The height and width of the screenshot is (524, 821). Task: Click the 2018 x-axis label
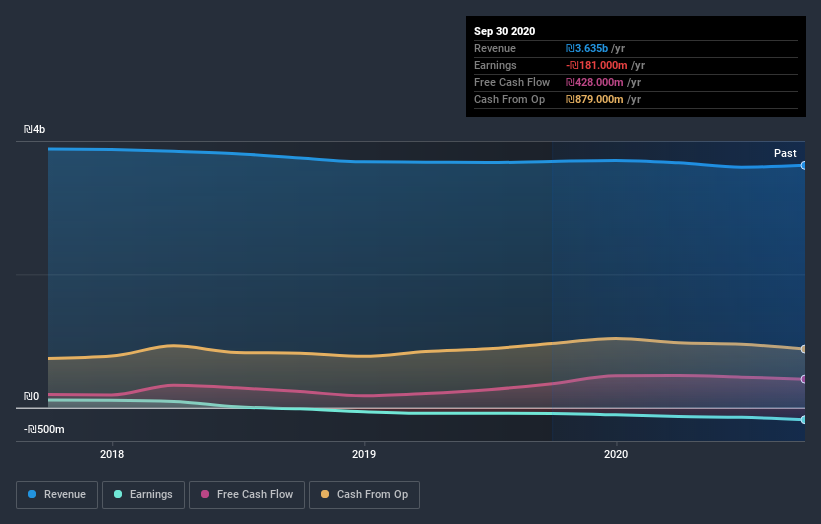112,454
